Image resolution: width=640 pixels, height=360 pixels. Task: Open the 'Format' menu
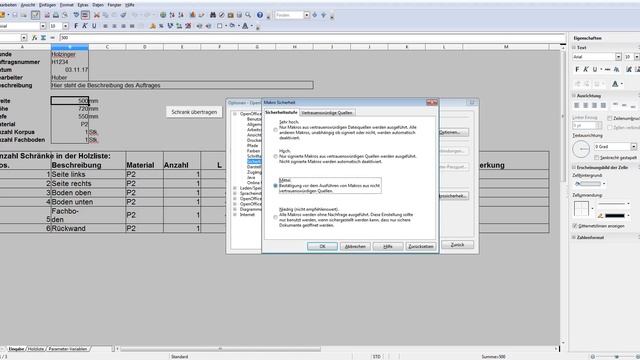click(67, 5)
